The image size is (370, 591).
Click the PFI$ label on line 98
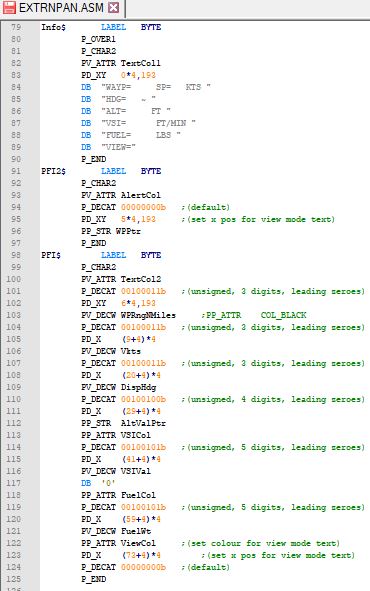51,255
